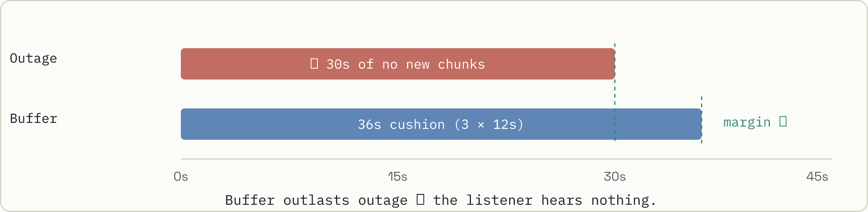Click the caption about buffer outlasting outage
This screenshot has height=212, width=868.
coord(440,200)
